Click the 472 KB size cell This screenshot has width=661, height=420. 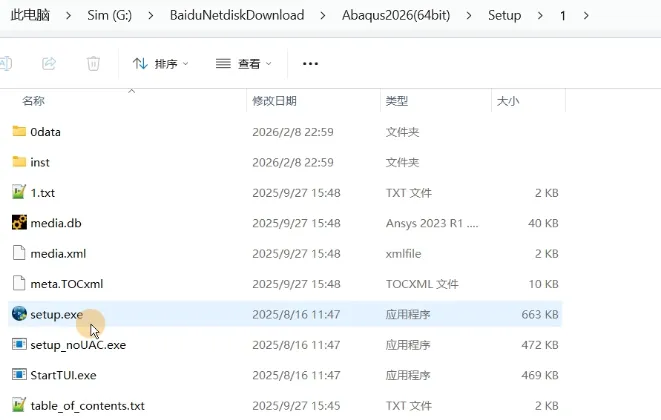pyautogui.click(x=540, y=345)
